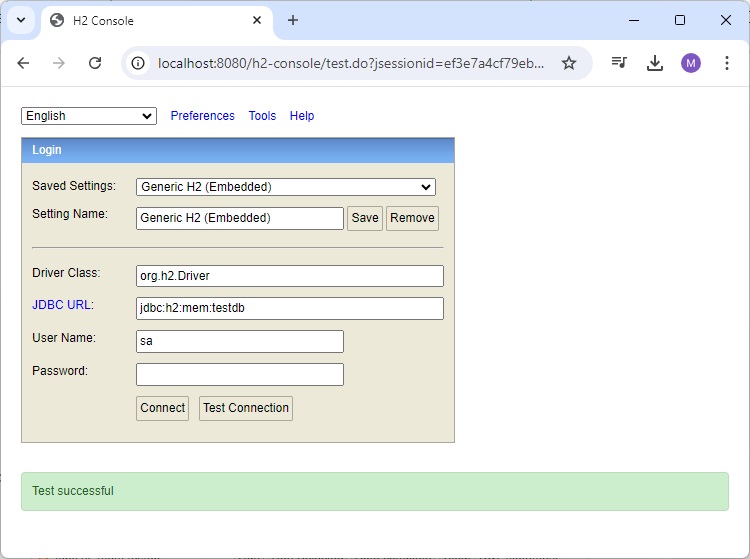View site information icon in address bar
This screenshot has width=750, height=559.
coord(138,63)
